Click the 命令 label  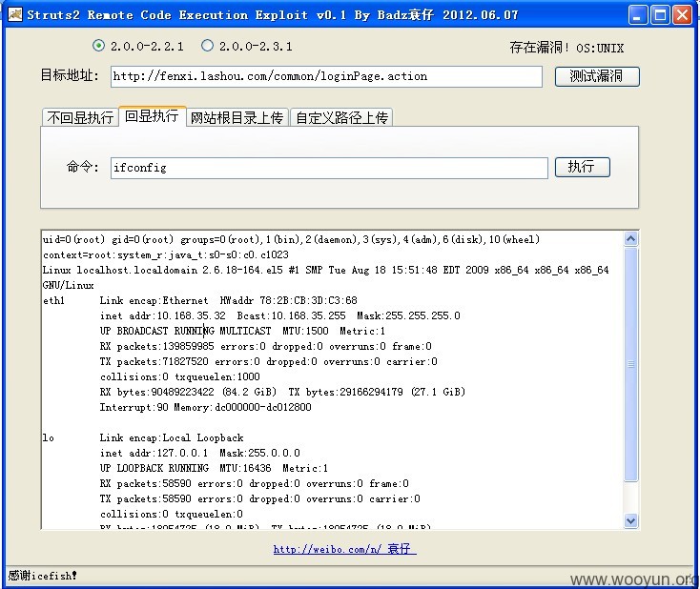pyautogui.click(x=83, y=167)
